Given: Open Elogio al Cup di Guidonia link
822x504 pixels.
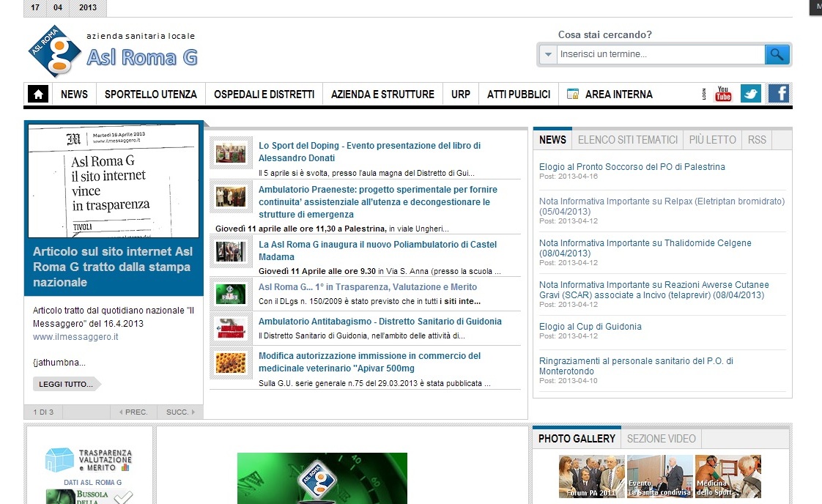Looking at the screenshot, I should pos(590,327).
